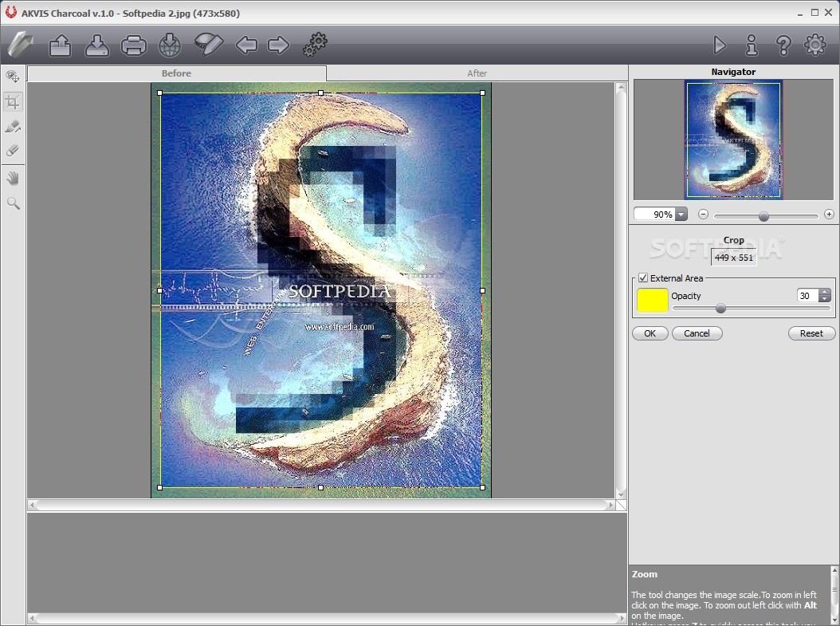Click the bottom-center crop handle

click(x=321, y=488)
